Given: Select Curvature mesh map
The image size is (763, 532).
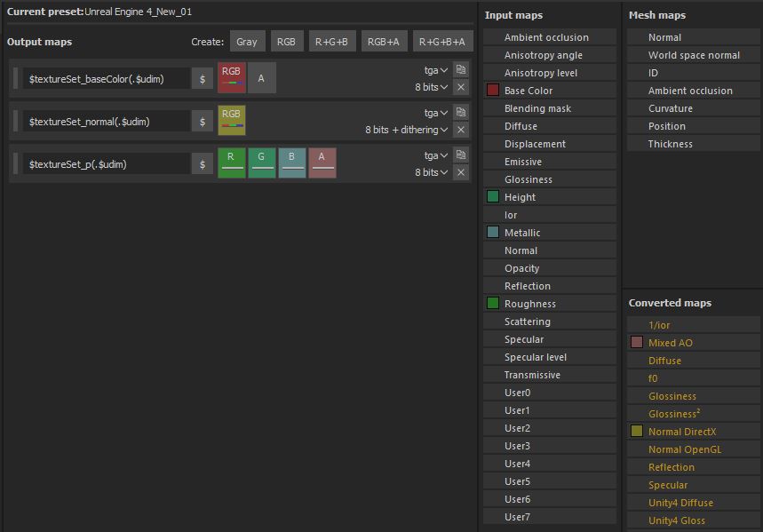Looking at the screenshot, I should [x=694, y=108].
